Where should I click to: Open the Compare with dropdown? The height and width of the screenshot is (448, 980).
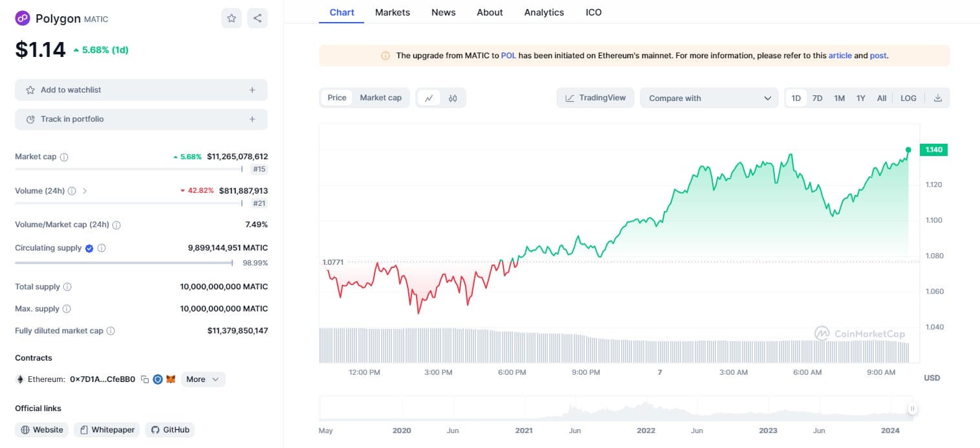click(710, 98)
